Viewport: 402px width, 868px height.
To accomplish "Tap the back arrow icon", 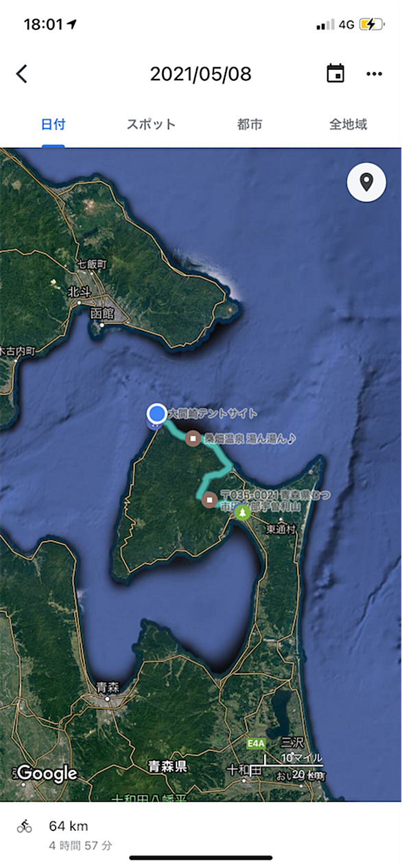I will 22,74.
